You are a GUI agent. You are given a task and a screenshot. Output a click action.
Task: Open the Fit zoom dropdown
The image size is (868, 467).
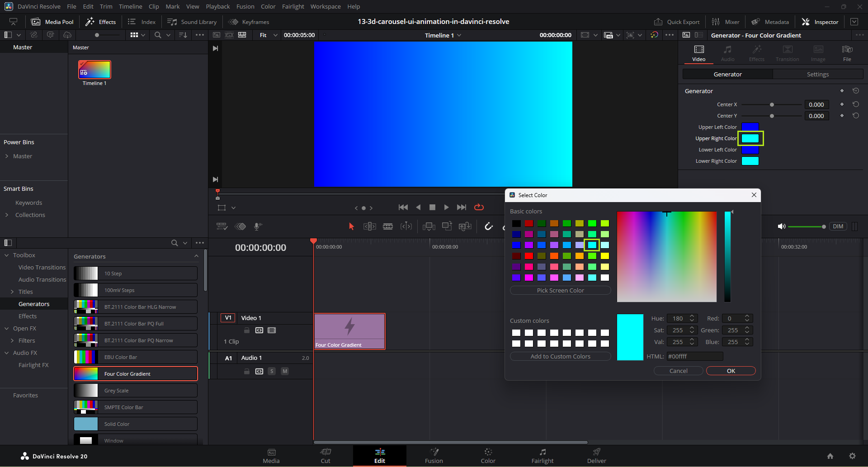(x=268, y=35)
